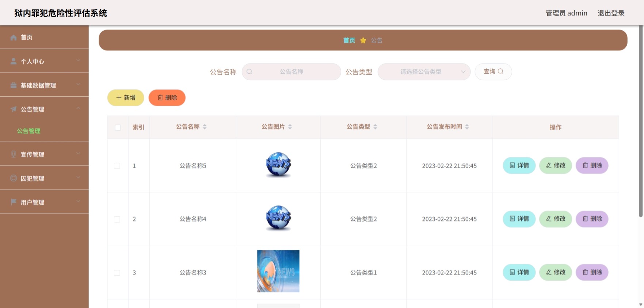
Task: Click the vertical page scrollbar thumb
Action: pyautogui.click(x=641, y=121)
